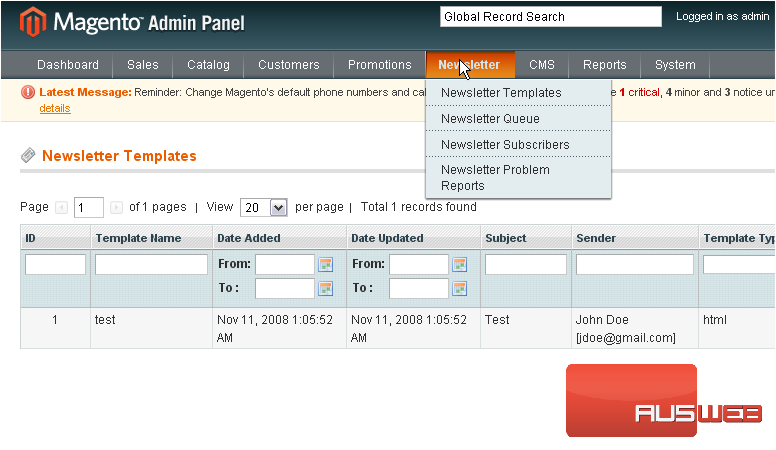The height and width of the screenshot is (450, 776).
Task: Click the Subject filter field
Action: 526,264
